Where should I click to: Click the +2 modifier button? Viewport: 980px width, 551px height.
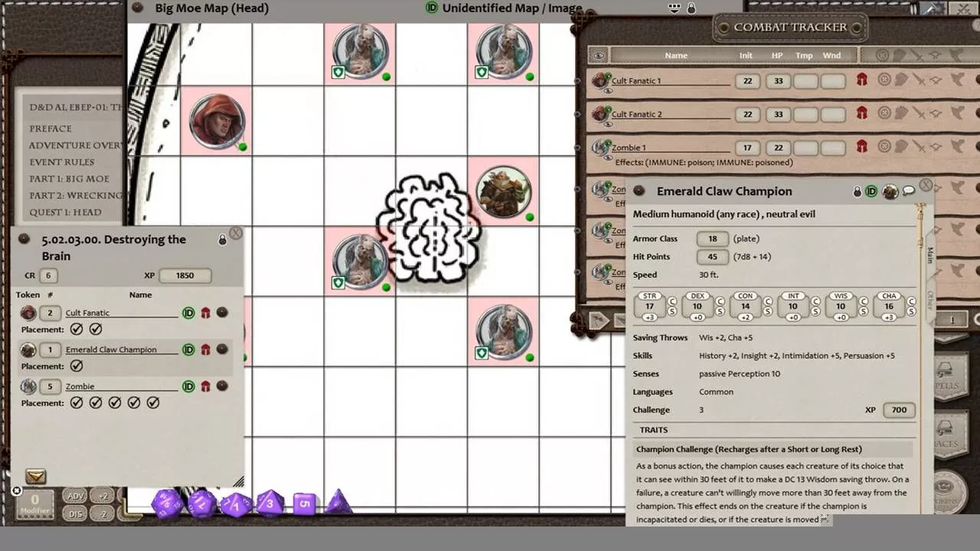[103, 496]
